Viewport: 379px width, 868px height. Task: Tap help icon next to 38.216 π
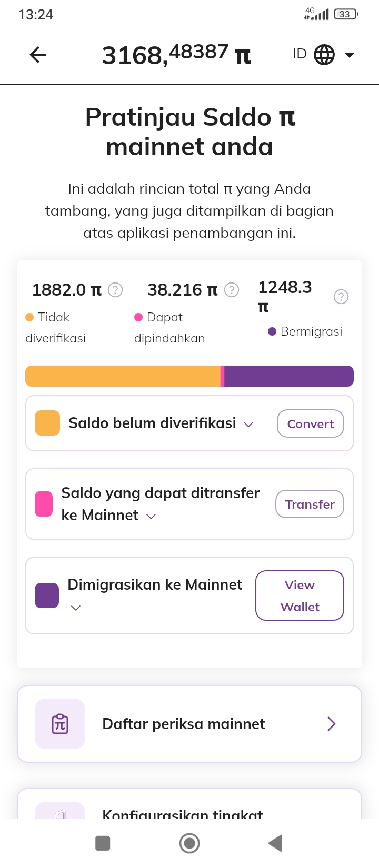232,290
